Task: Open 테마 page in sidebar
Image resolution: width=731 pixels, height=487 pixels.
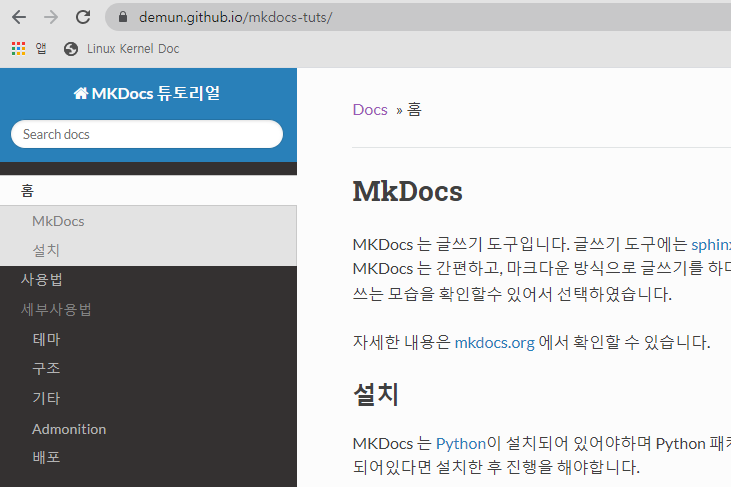Action: (x=46, y=339)
